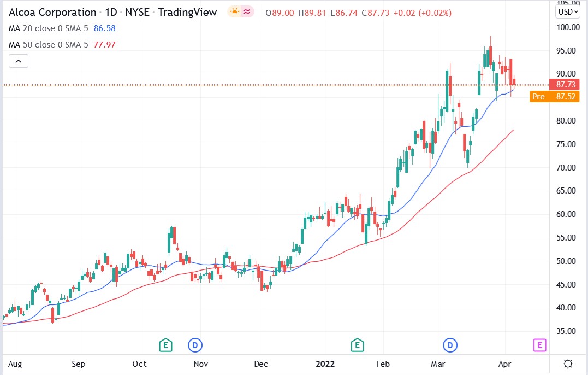The image size is (588, 375).
Task: Open TradingView via its logo link
Action: pos(187,12)
